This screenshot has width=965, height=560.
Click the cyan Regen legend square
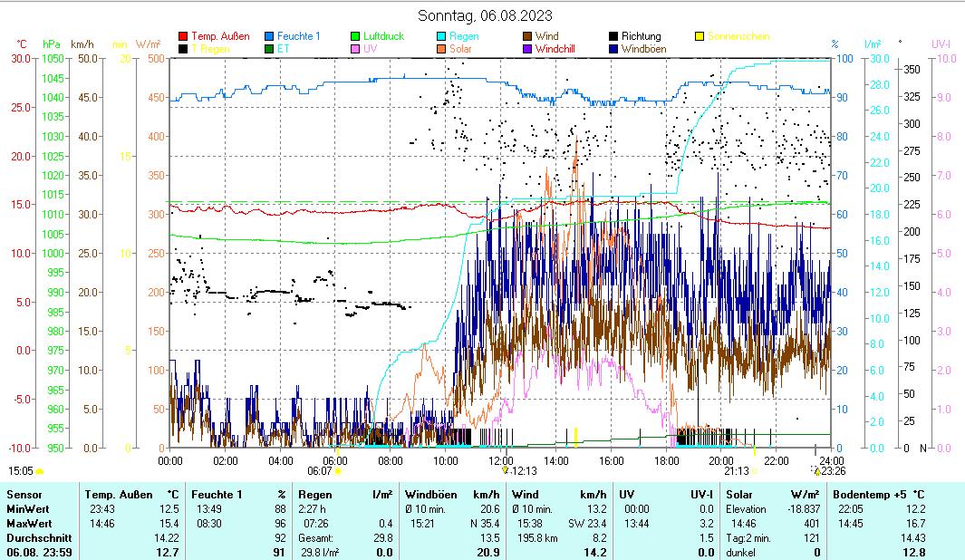pos(441,37)
